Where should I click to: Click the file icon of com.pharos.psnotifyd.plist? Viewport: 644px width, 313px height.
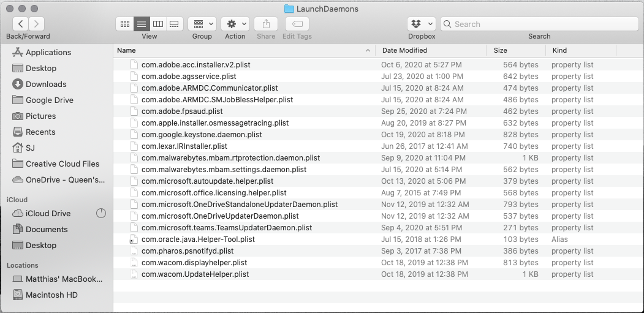(x=134, y=251)
